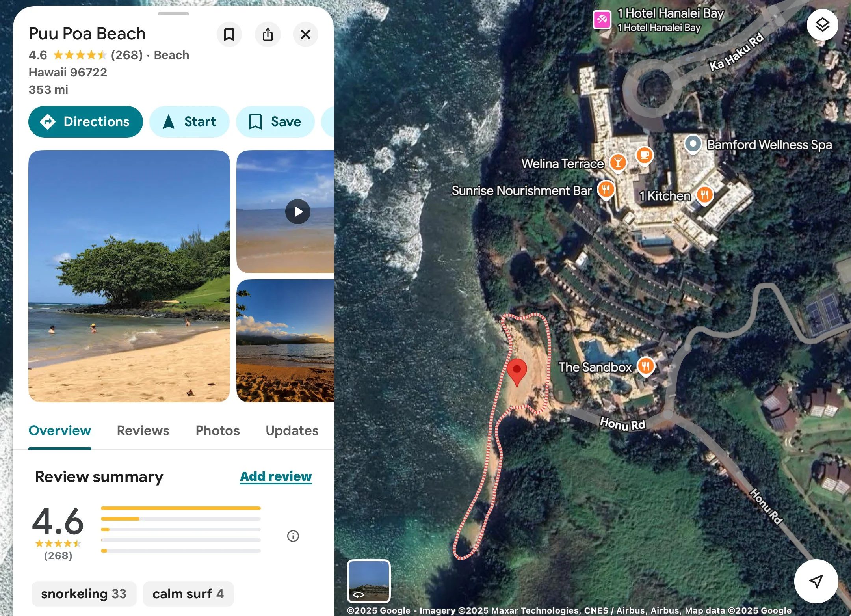Open map layers button
Image resolution: width=851 pixels, height=616 pixels.
tap(822, 25)
